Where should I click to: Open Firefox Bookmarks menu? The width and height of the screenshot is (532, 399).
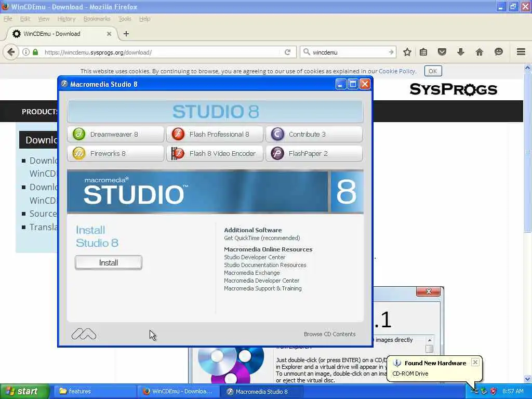97,19
